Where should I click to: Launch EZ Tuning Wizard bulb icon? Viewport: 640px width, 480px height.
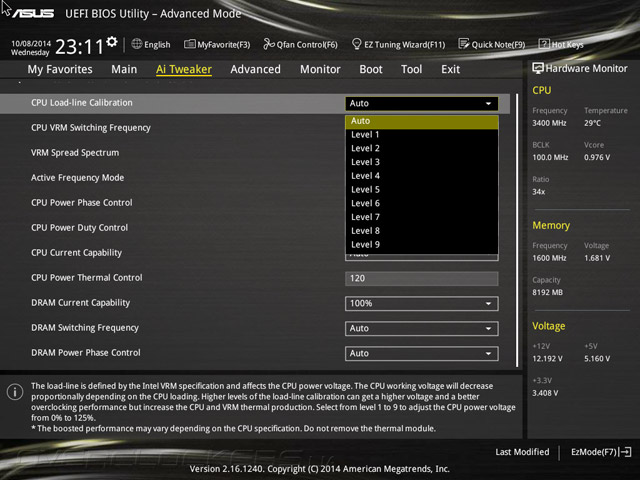click(356, 44)
